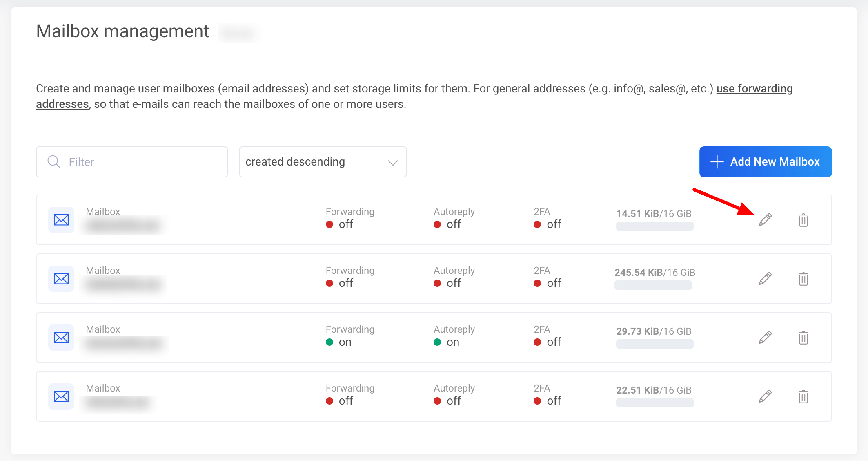Click storage usage bar for 245.54 KiB mailbox
Screen dimensions: 868x461
point(653,285)
